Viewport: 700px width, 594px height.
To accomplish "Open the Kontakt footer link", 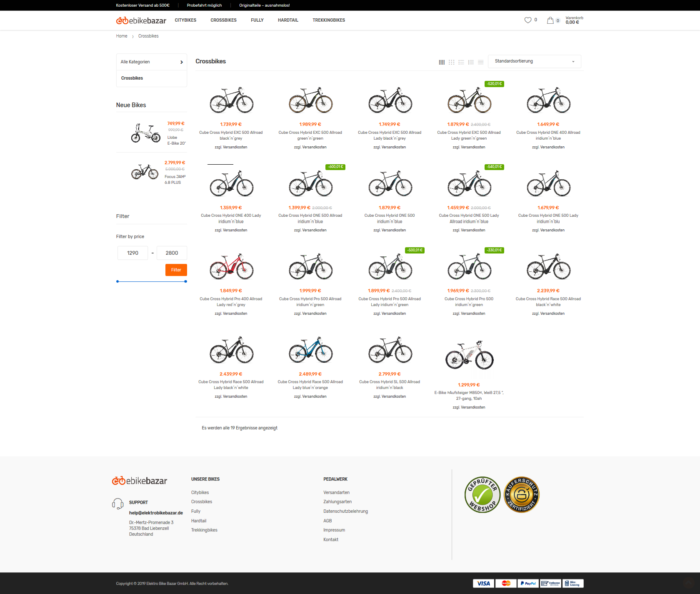I will [x=331, y=540].
